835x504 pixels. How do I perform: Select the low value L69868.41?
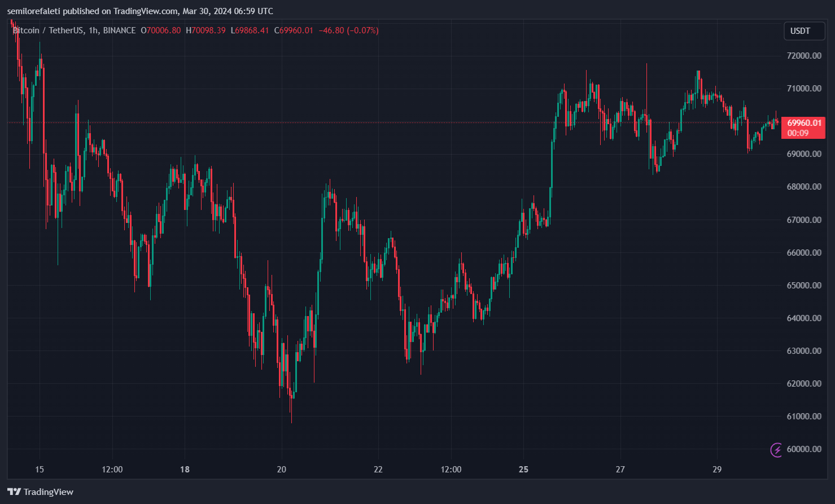[250, 30]
